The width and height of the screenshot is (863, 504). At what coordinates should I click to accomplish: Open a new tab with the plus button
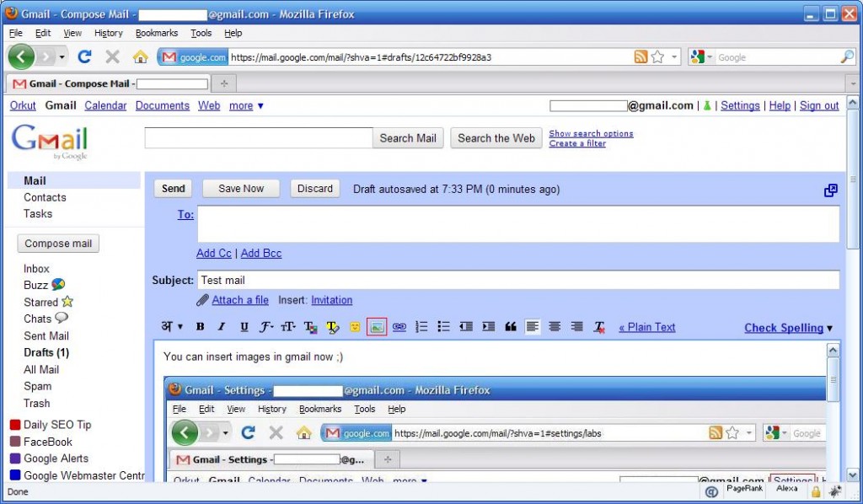coord(223,83)
